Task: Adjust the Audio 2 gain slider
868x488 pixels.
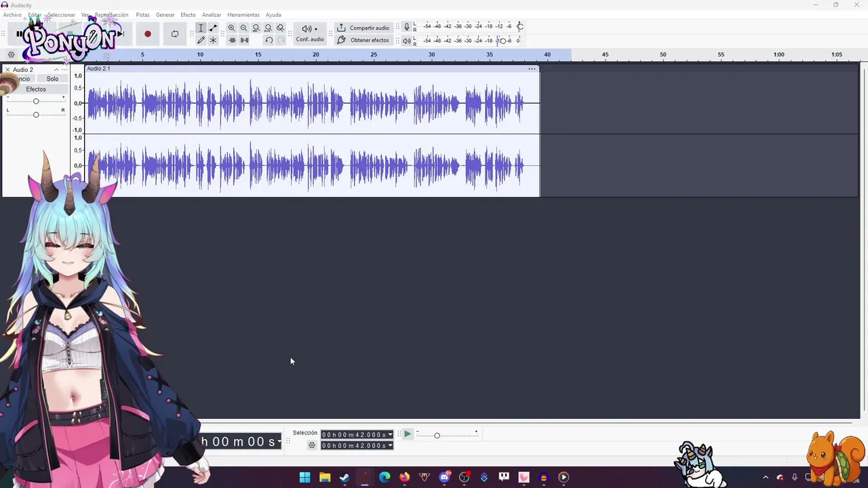Action: [x=36, y=101]
